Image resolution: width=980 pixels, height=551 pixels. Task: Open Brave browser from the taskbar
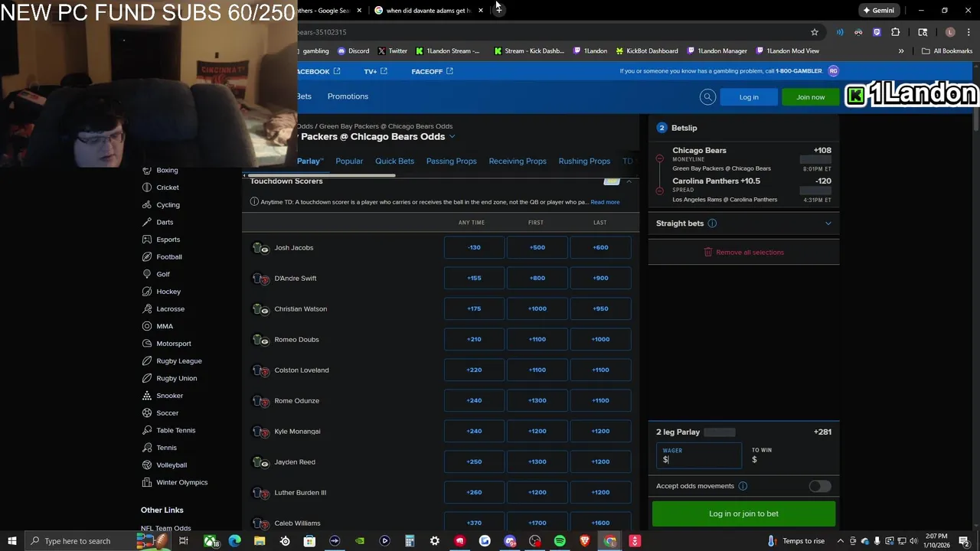[585, 541]
